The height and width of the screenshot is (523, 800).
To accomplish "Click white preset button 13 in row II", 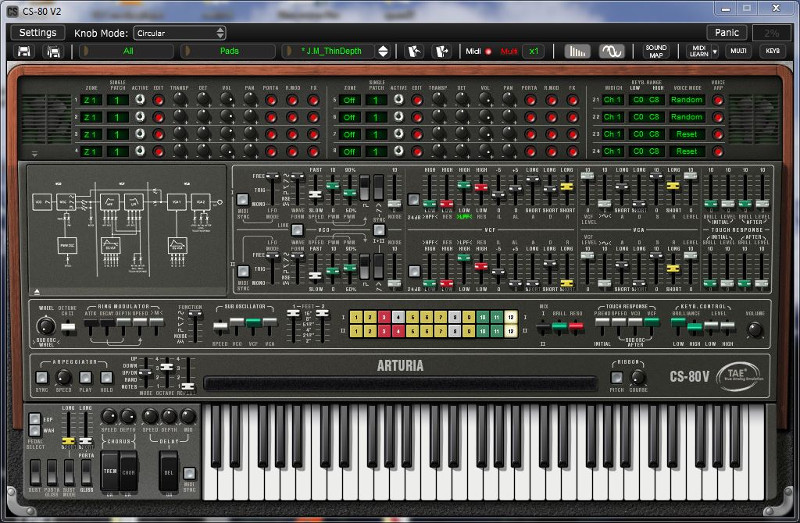I will (510, 331).
